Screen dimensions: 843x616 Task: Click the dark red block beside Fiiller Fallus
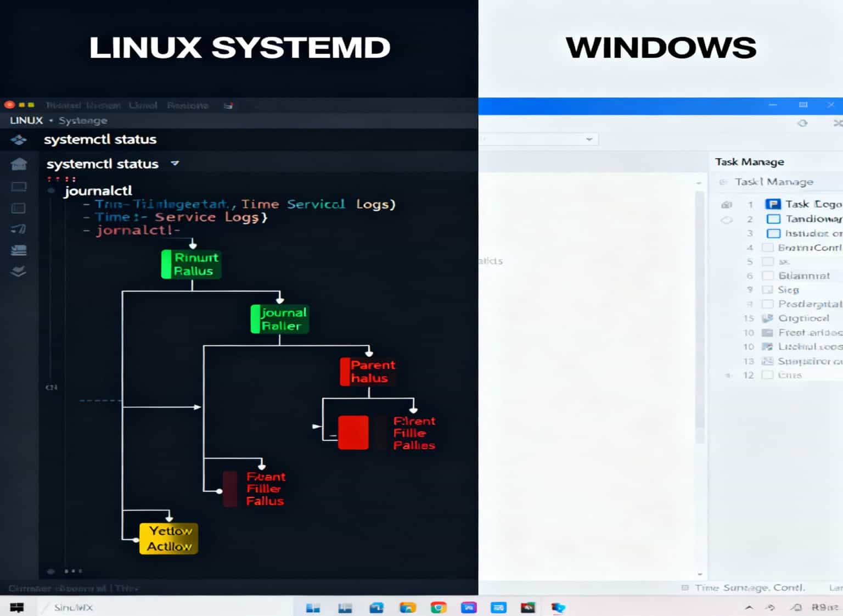230,489
